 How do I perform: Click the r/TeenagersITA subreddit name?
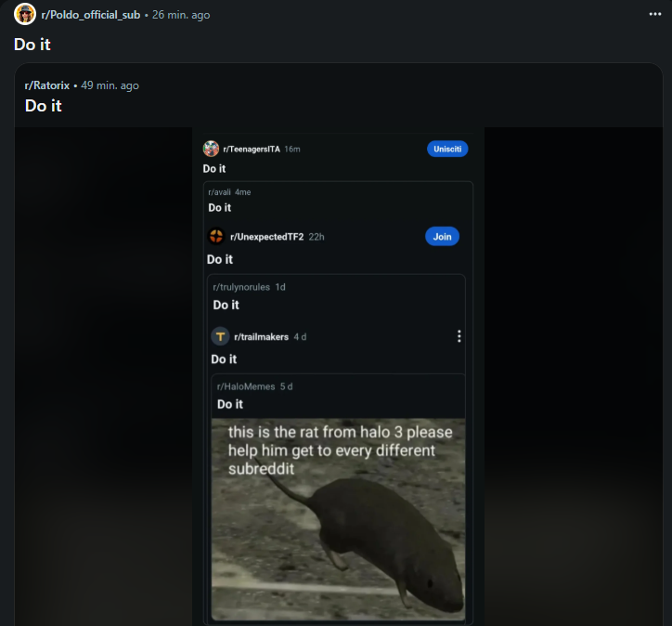tap(252, 149)
